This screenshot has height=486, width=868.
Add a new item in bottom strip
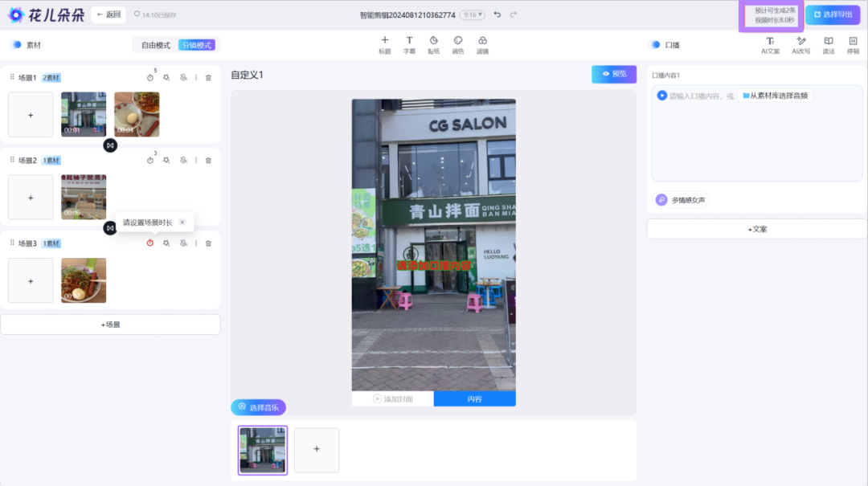pyautogui.click(x=317, y=450)
